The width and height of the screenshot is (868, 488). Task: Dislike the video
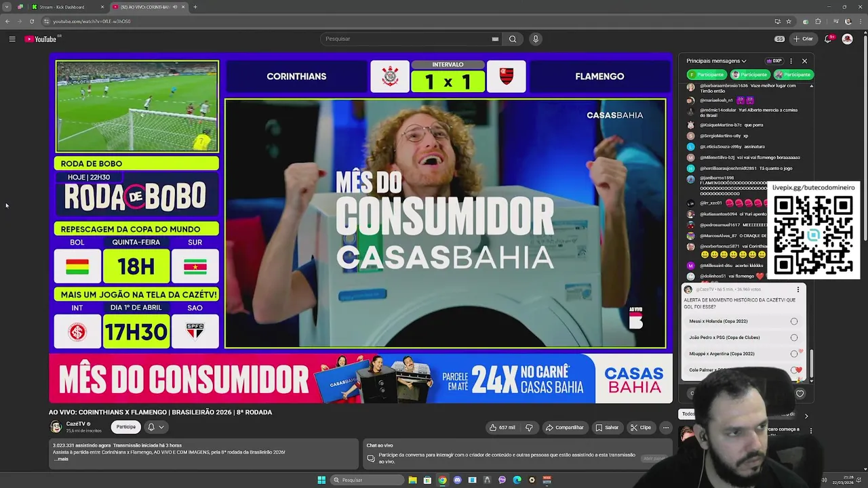529,428
